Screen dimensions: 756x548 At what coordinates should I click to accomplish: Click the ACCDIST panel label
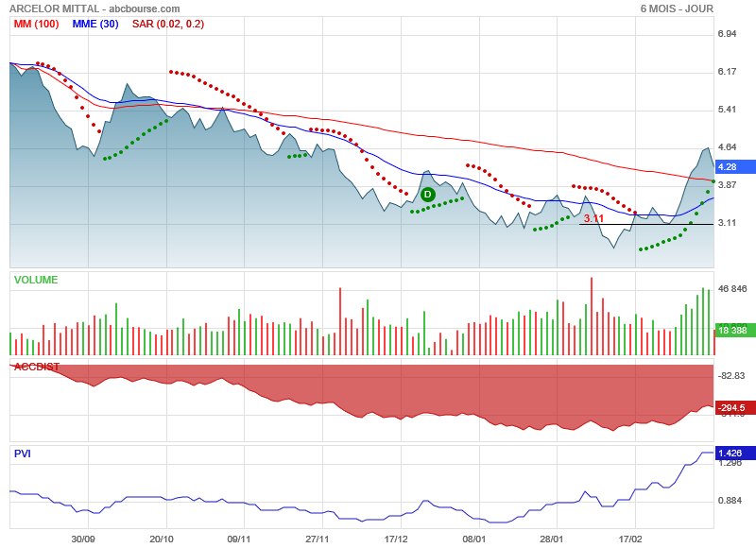pyautogui.click(x=37, y=367)
